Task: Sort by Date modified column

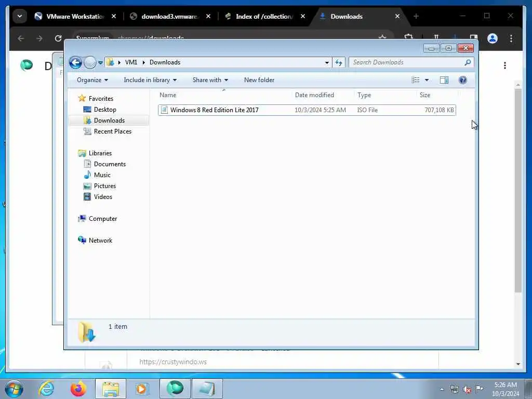Action: coord(323,95)
